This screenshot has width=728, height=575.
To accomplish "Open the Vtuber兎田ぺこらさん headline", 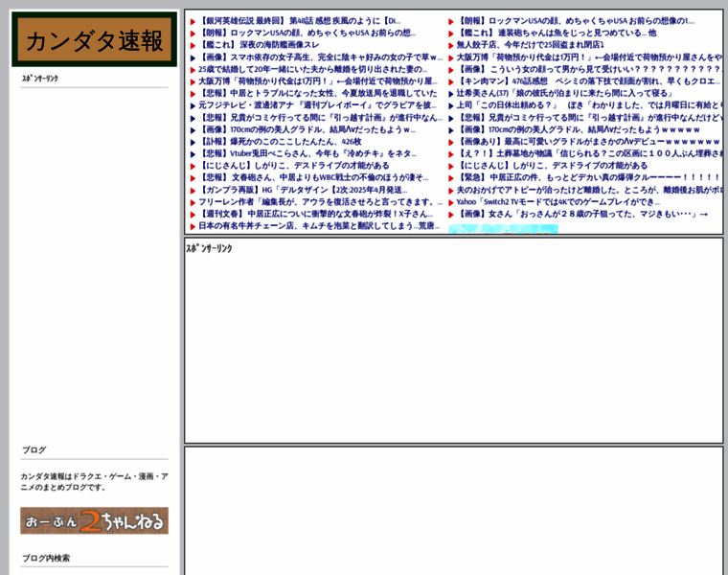I will (x=307, y=153).
